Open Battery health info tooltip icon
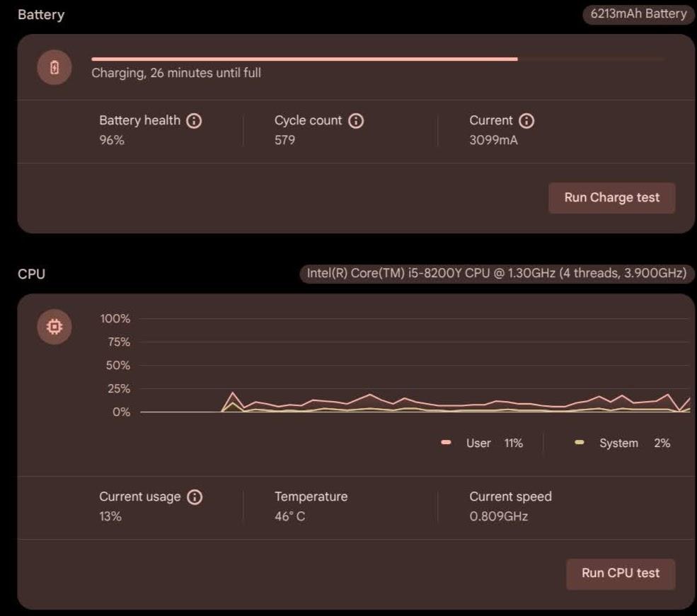Image resolution: width=697 pixels, height=616 pixels. [194, 121]
